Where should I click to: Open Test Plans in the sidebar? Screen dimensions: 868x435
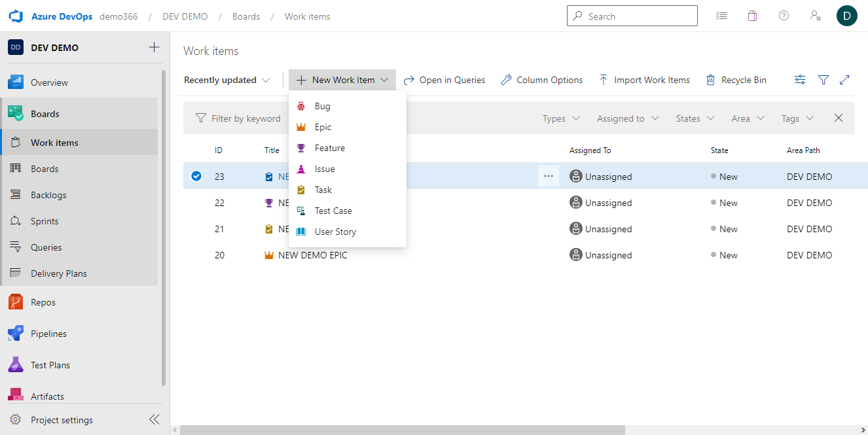point(79,365)
